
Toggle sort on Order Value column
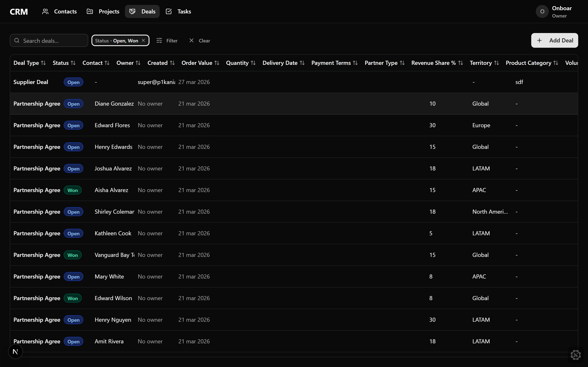point(217,63)
